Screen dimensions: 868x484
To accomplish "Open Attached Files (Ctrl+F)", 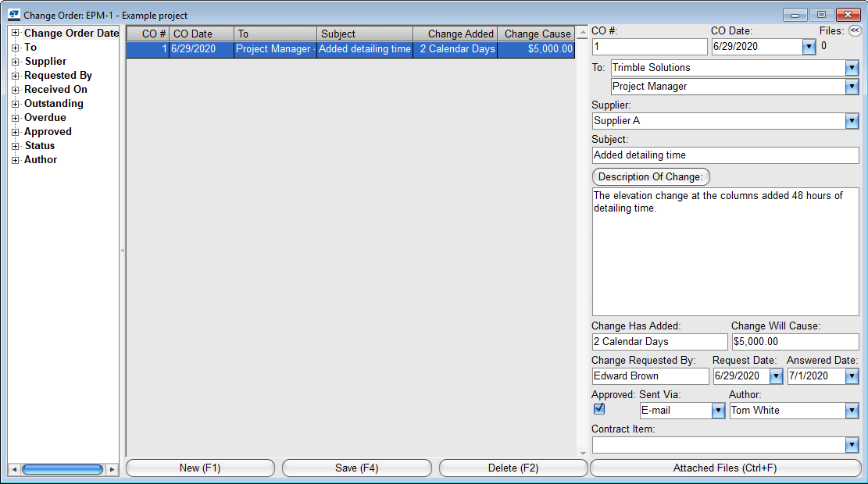I will (725, 468).
